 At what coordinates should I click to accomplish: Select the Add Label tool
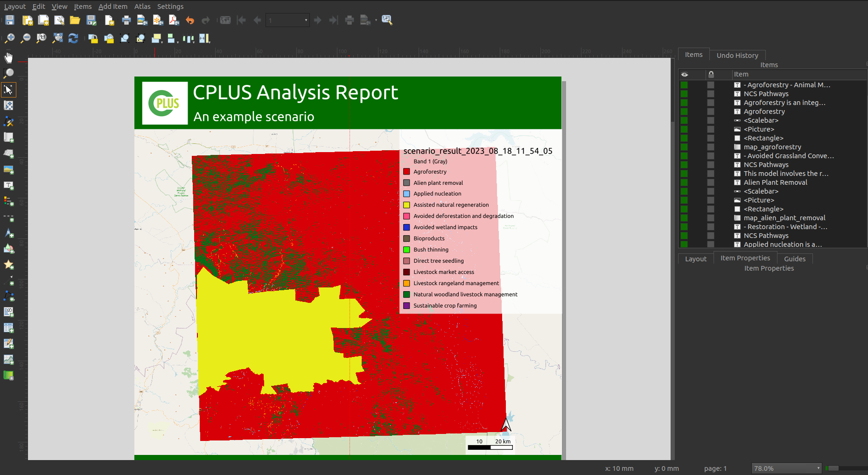(8, 185)
